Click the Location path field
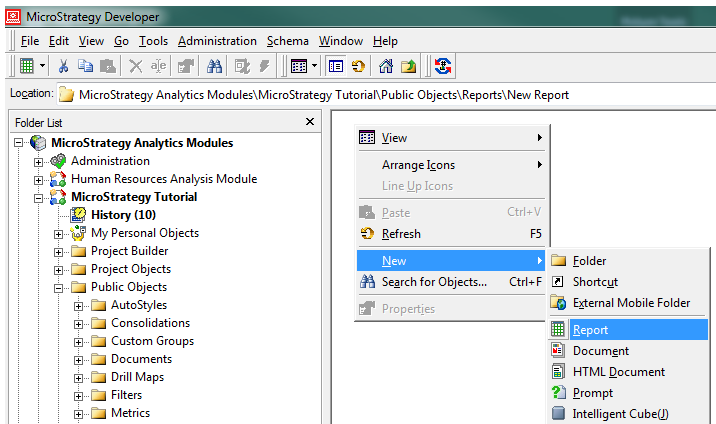 tap(380, 95)
